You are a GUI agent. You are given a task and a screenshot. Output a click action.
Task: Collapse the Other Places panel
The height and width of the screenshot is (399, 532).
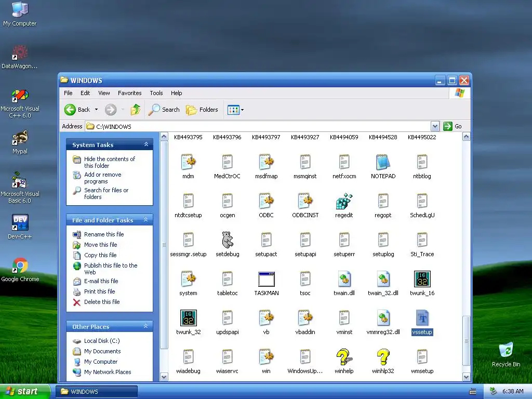[x=146, y=326]
